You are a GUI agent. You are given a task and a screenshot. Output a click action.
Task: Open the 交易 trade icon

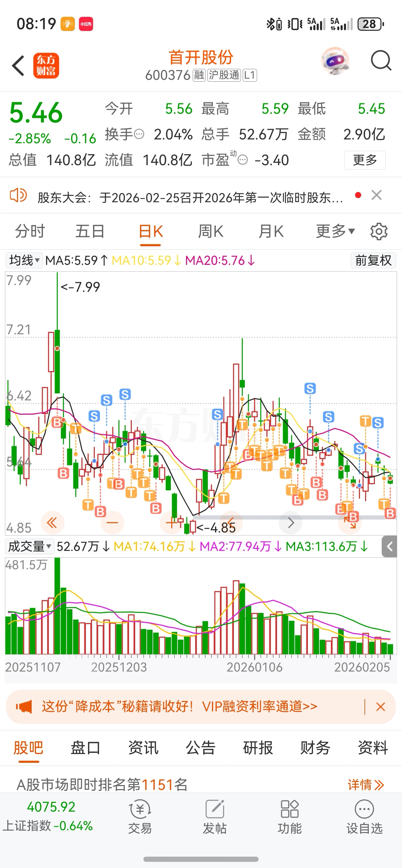[x=140, y=817]
